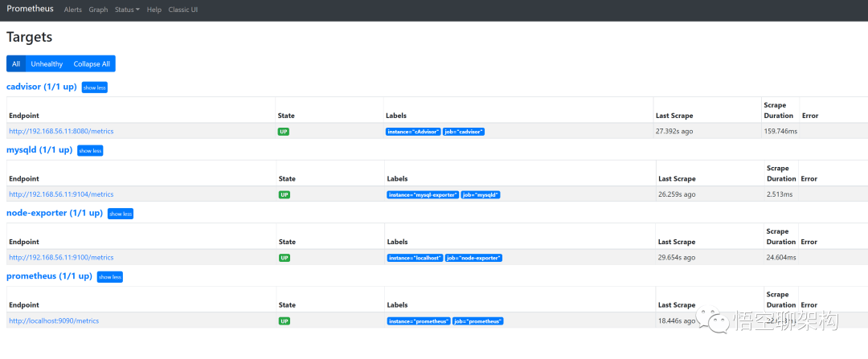Click the instance="cAdvisor" label badge
The width and height of the screenshot is (868, 359).
pos(413,132)
